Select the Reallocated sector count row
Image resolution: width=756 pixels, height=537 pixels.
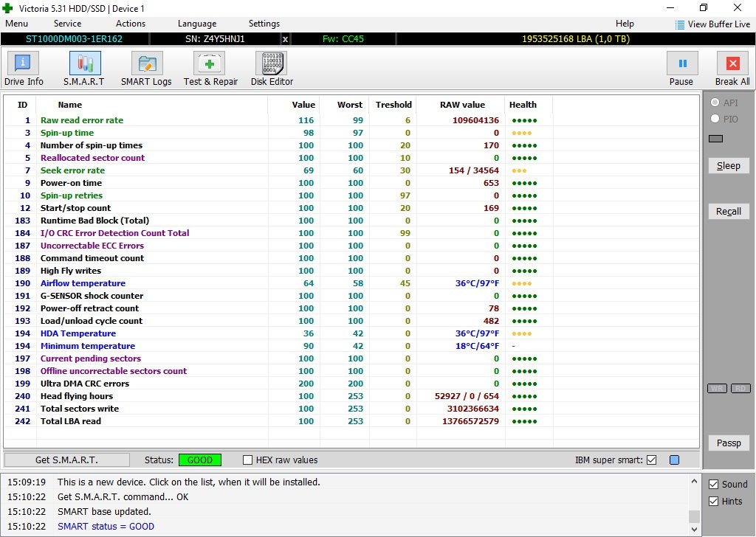click(92, 158)
